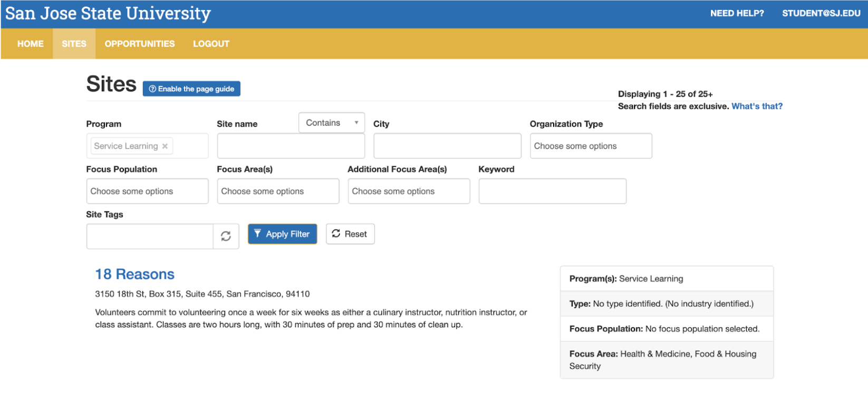
Task: Select the Sites navigation tab
Action: coord(74,44)
